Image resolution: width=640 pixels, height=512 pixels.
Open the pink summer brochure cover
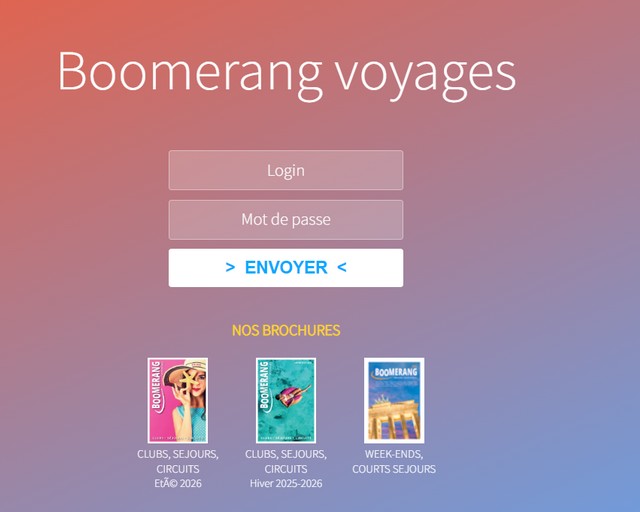coord(178,401)
